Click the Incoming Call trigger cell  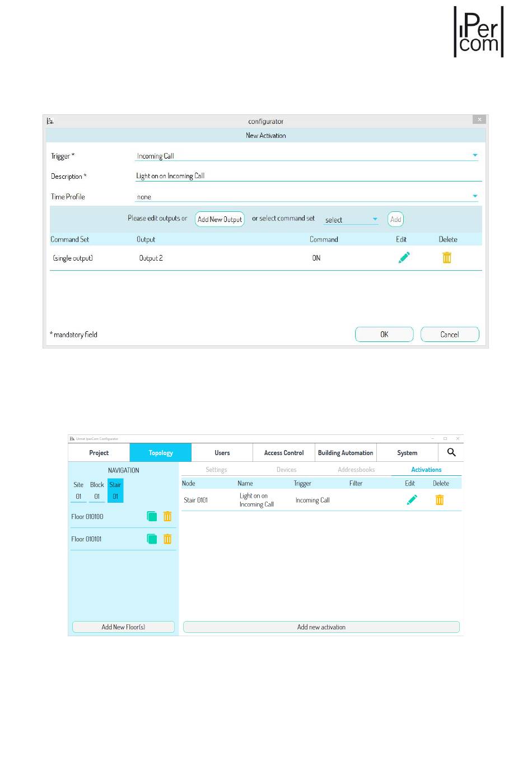click(x=312, y=500)
